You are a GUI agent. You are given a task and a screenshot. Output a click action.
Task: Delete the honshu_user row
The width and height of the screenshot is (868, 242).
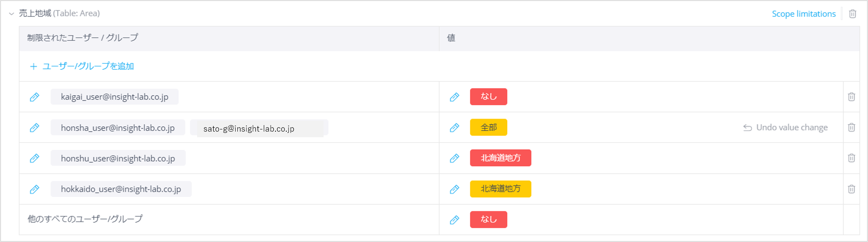pos(852,158)
